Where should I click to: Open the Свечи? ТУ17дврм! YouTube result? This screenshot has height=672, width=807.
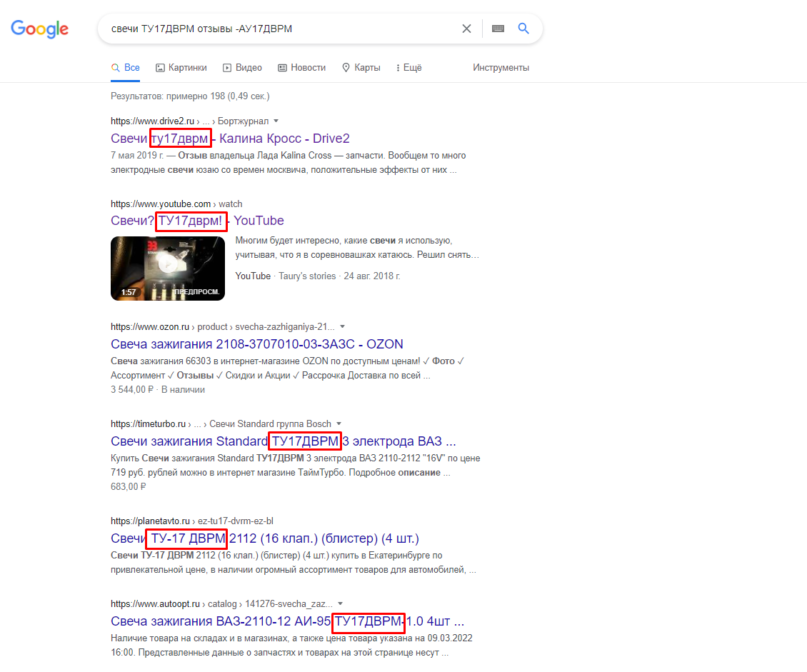coord(197,221)
